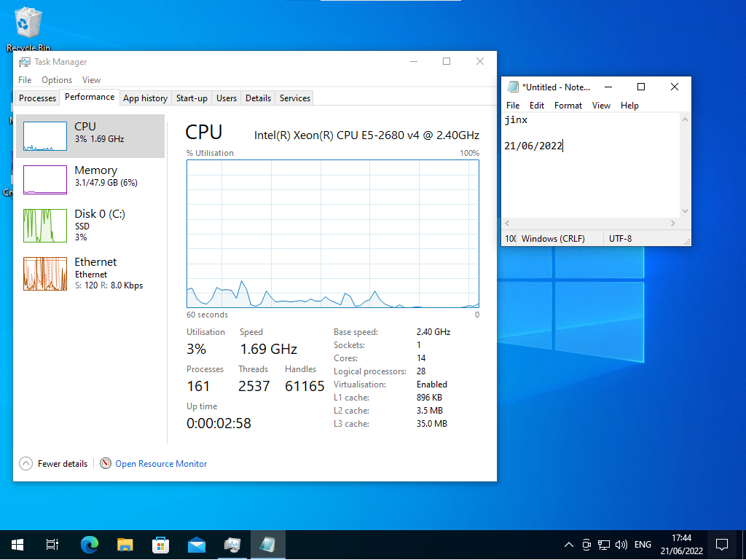This screenshot has height=560, width=746.
Task: Open Resource Monitor link
Action: pos(161,464)
